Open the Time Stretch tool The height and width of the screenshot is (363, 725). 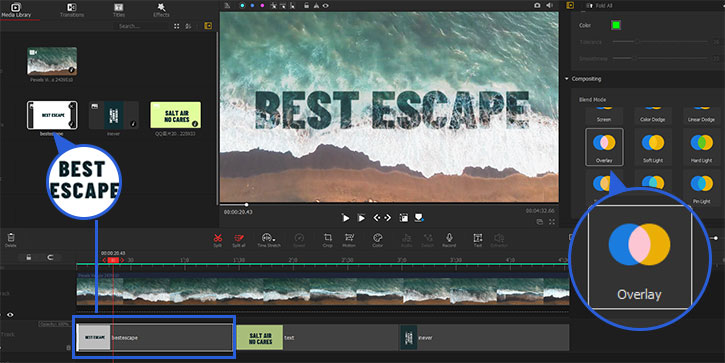(269, 240)
